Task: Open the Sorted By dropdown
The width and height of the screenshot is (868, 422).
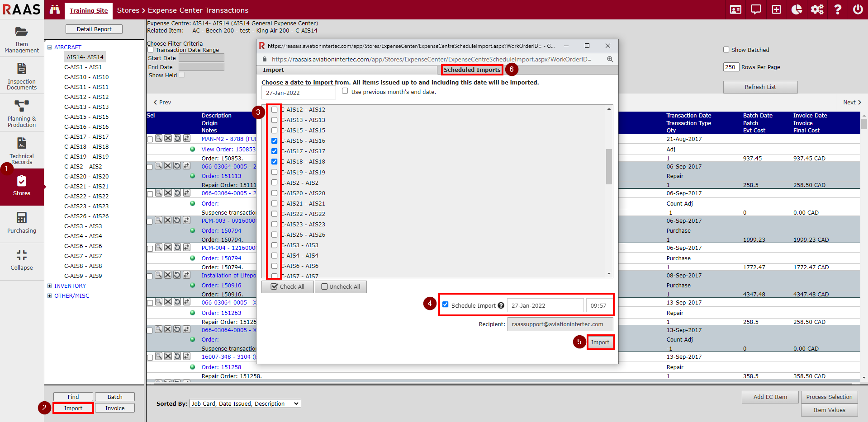Action: (245, 403)
